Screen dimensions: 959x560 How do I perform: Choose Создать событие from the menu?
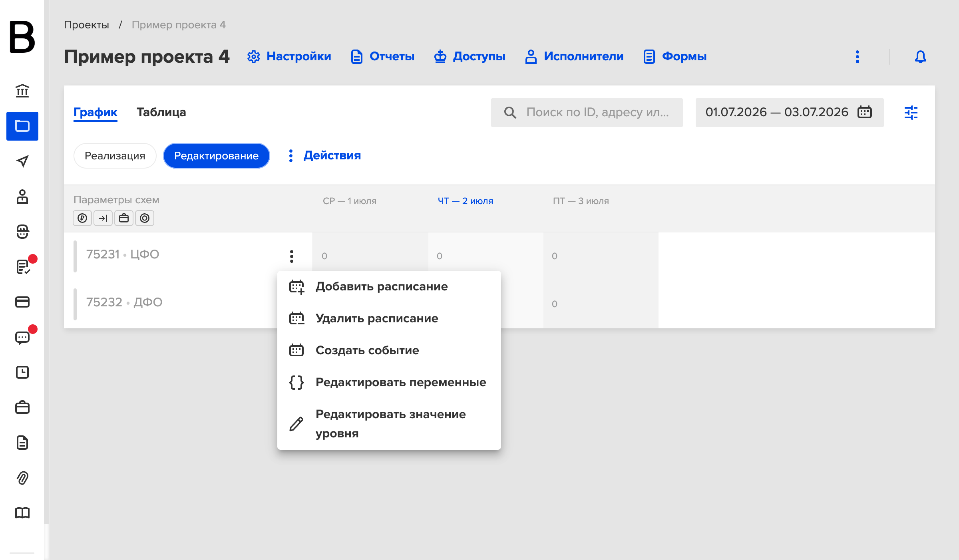coord(389,351)
